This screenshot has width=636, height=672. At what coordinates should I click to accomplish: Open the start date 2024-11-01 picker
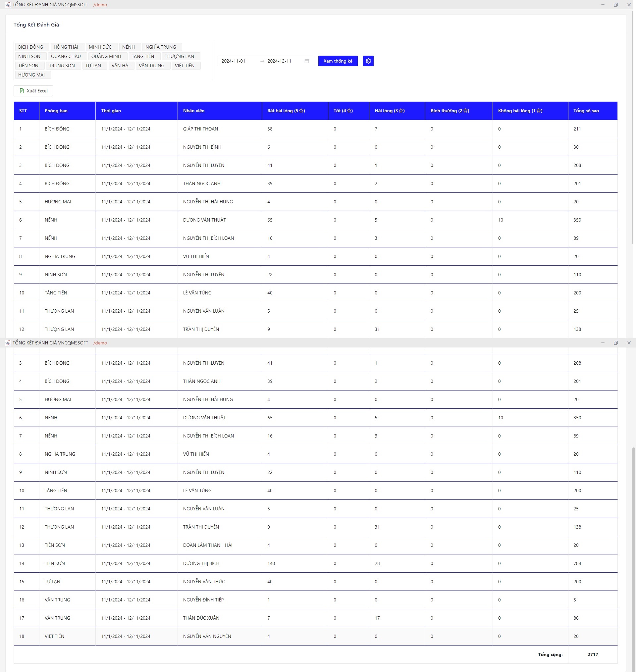pyautogui.click(x=234, y=61)
